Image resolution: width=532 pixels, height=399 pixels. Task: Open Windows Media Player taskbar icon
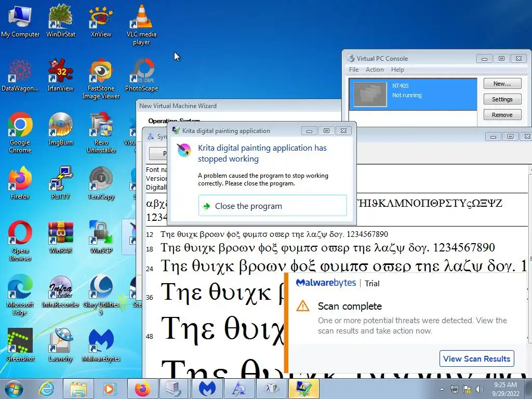pyautogui.click(x=109, y=389)
